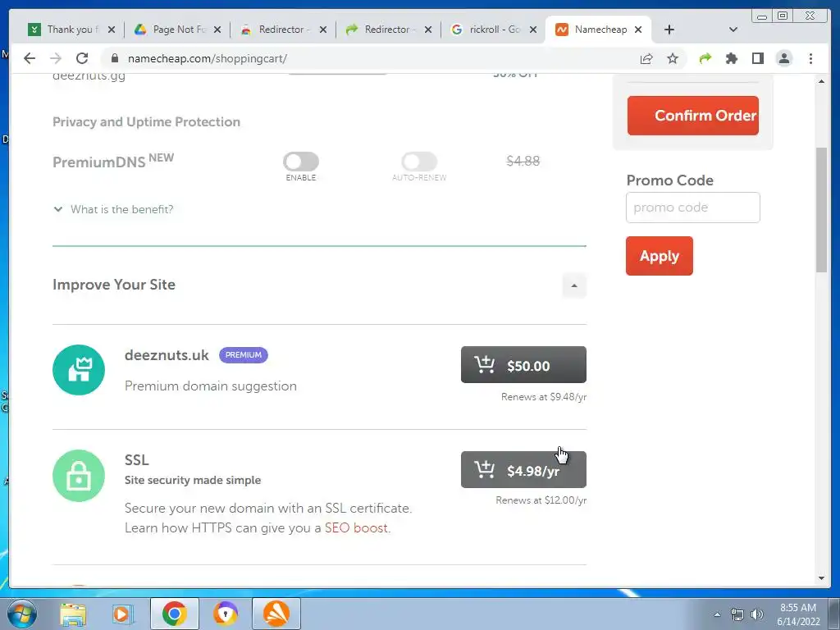Click the deeznuts.uk domain name
Image resolution: width=840 pixels, height=630 pixels.
click(x=167, y=355)
